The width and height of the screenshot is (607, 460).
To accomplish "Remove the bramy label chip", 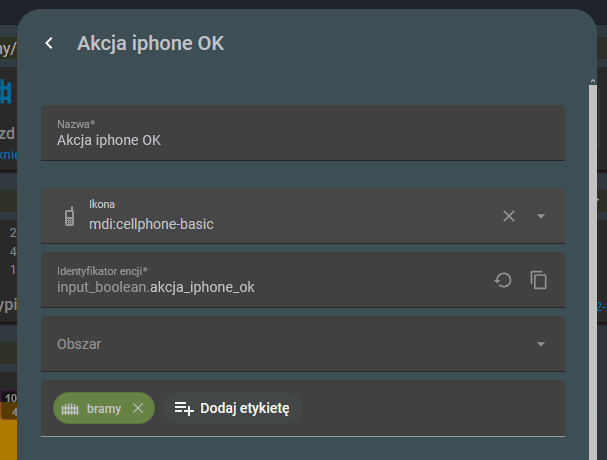I will click(x=138, y=408).
